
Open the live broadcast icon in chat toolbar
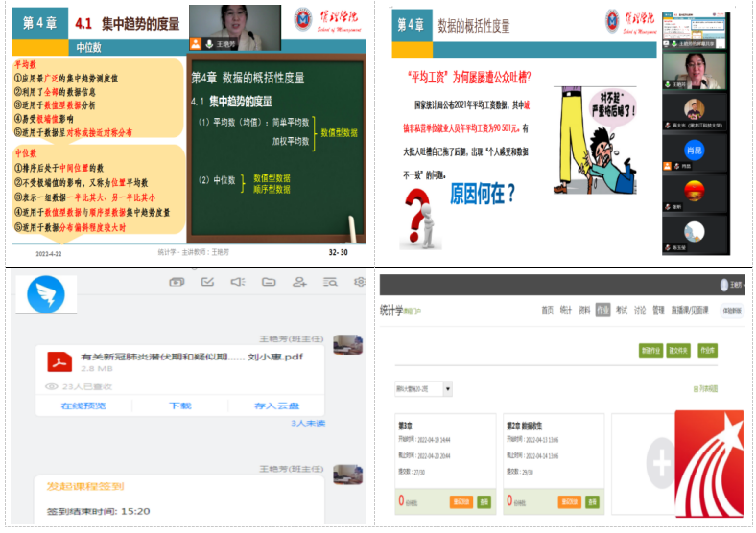pyautogui.click(x=177, y=282)
